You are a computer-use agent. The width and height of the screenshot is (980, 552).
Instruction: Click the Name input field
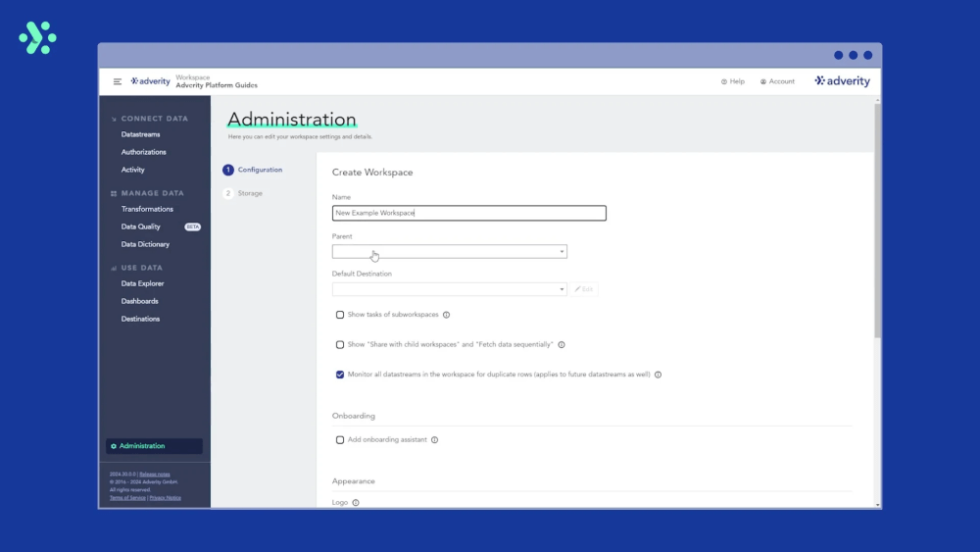468,213
